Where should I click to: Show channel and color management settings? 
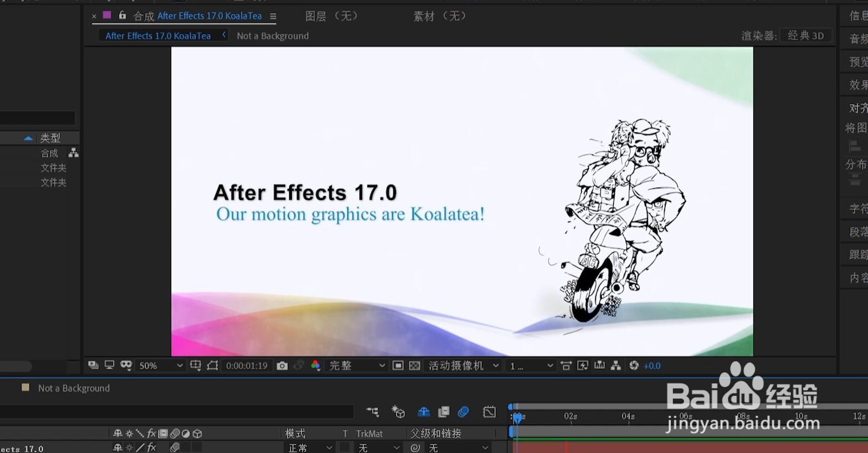click(316, 366)
